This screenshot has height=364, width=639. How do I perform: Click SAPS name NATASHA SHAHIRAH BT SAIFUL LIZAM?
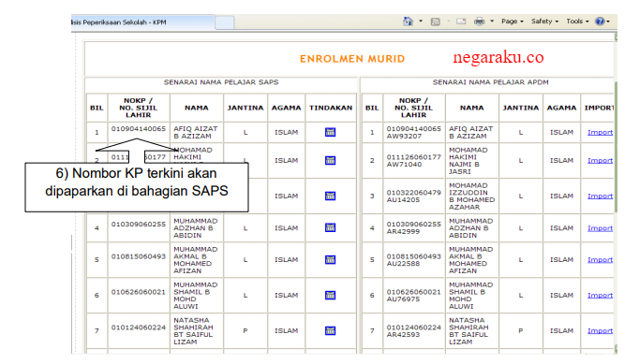coord(193,330)
